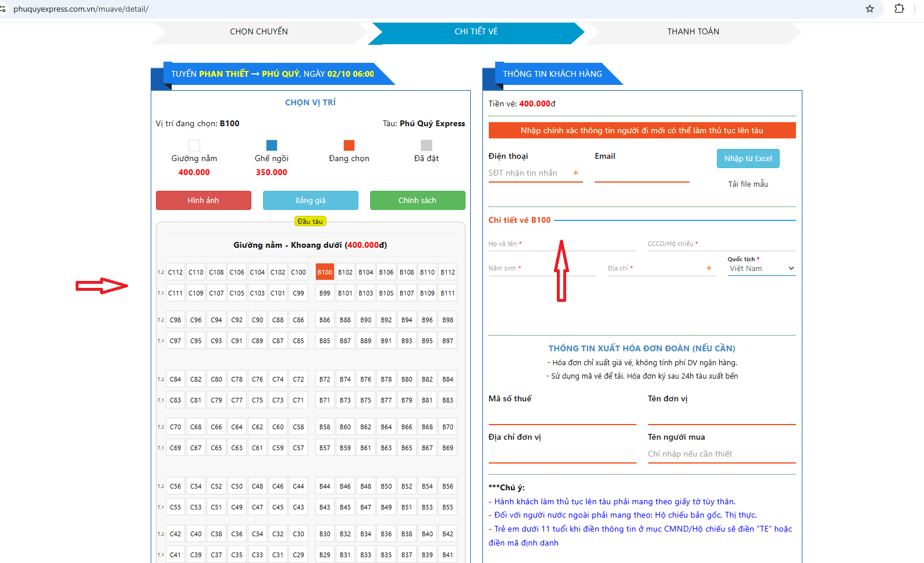Screen dimensions: 924x563
Task: Click the white Giường nằm legend swatch
Action: tap(194, 145)
